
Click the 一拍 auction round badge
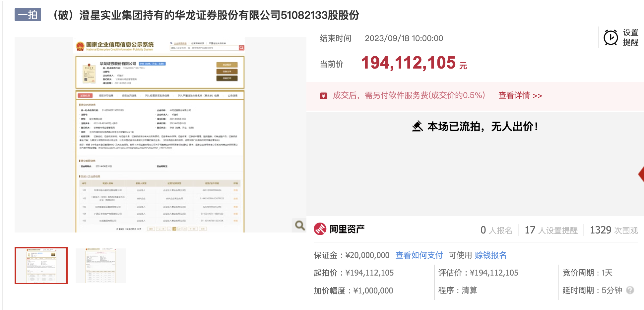[x=28, y=15]
